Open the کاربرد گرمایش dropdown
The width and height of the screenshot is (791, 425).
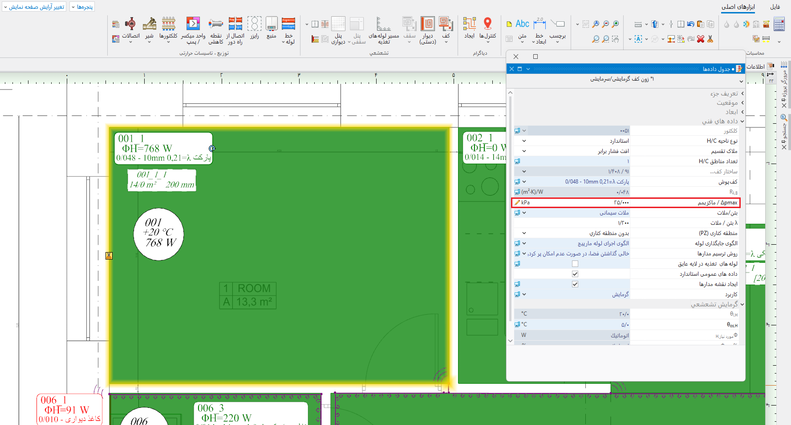coord(523,295)
